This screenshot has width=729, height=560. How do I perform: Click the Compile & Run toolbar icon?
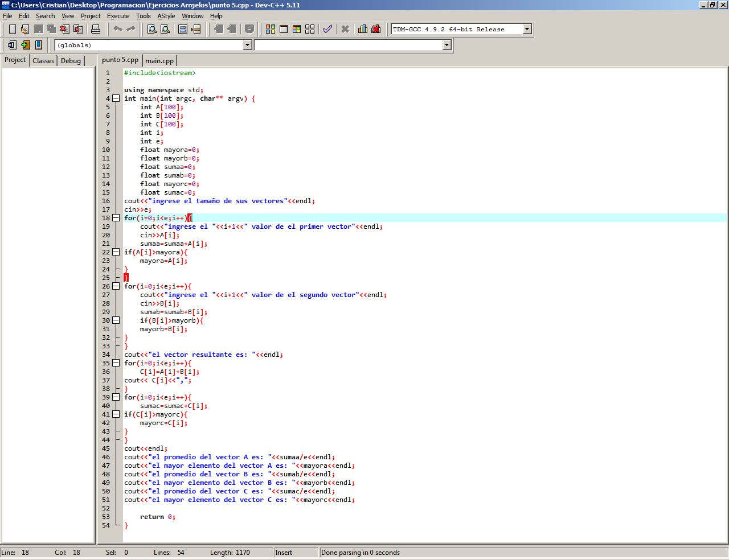pos(297,29)
